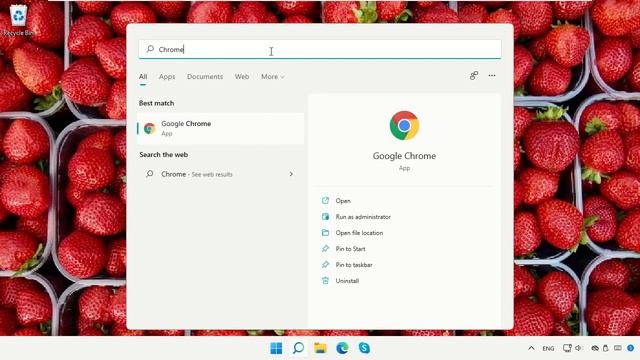Screen dimensions: 640x360
Task: Click the volume speaker tray icon
Action: [578, 348]
